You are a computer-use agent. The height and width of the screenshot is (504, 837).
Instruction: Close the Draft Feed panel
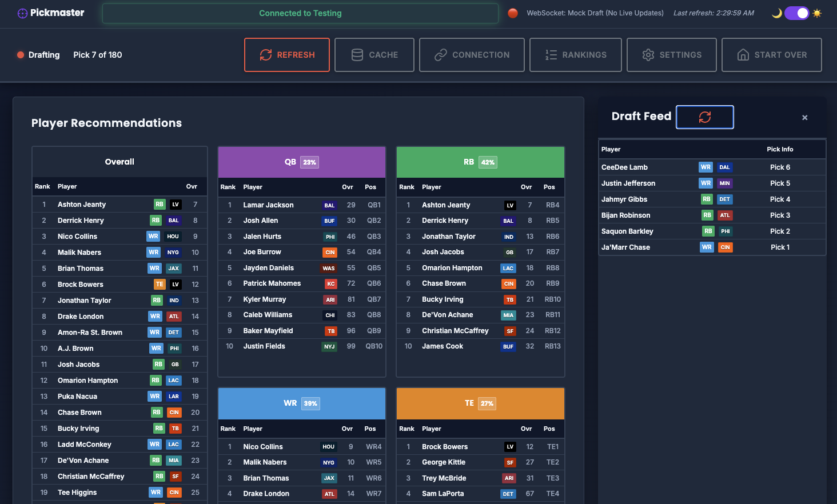(804, 117)
